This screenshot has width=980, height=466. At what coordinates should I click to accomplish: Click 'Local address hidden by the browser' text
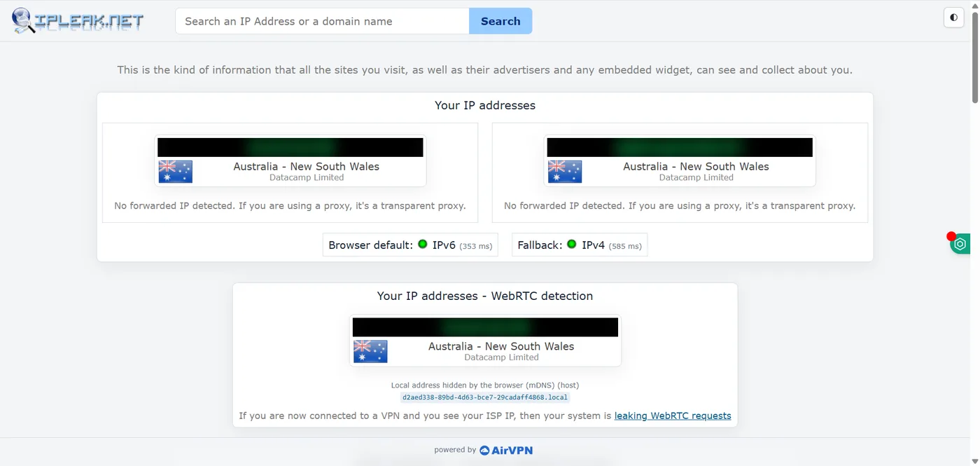click(485, 385)
